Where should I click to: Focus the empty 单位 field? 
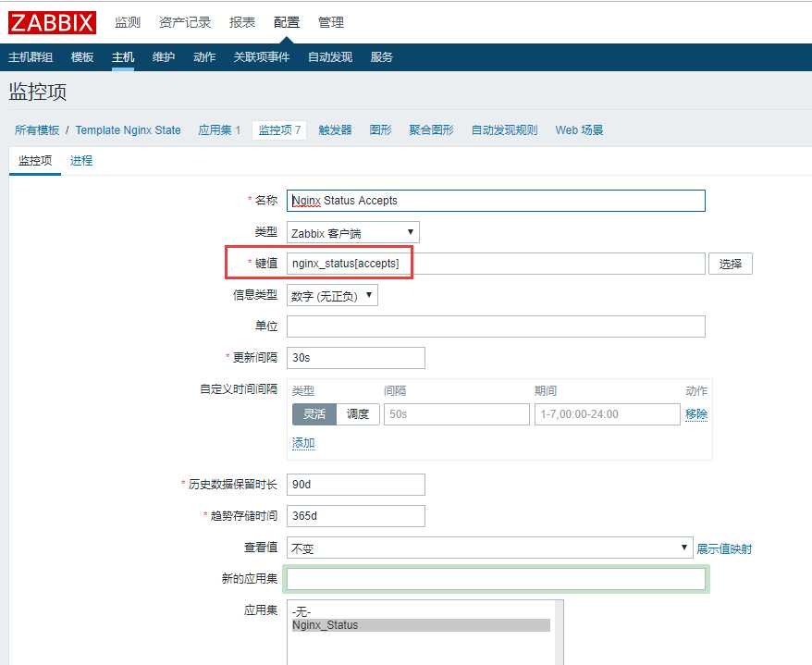[496, 326]
